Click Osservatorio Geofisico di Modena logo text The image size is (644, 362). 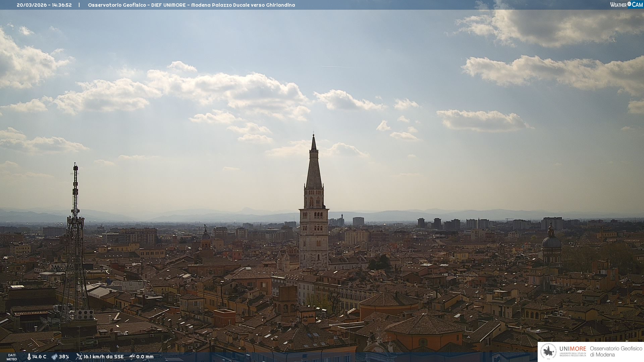pyautogui.click(x=615, y=351)
